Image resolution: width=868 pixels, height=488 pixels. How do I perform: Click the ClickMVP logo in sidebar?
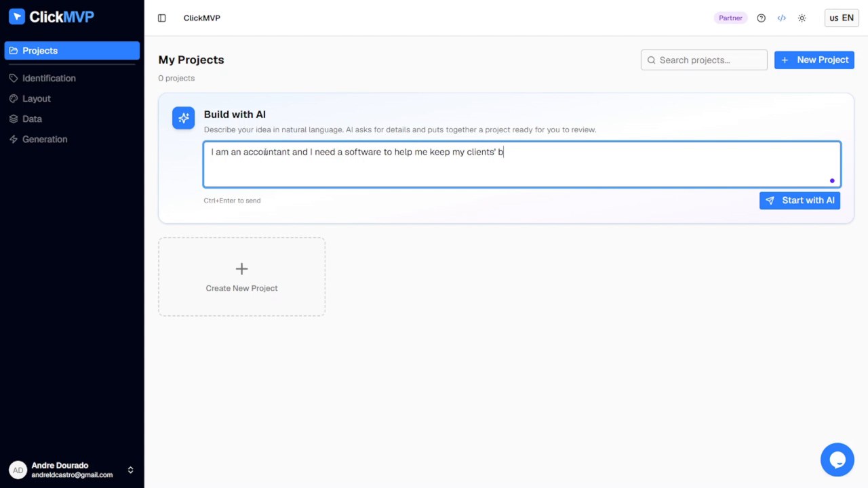(x=52, y=17)
